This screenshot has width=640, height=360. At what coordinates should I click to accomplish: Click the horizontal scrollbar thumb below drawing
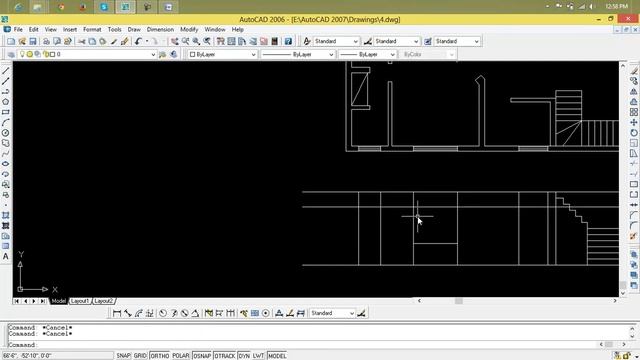click(459, 301)
